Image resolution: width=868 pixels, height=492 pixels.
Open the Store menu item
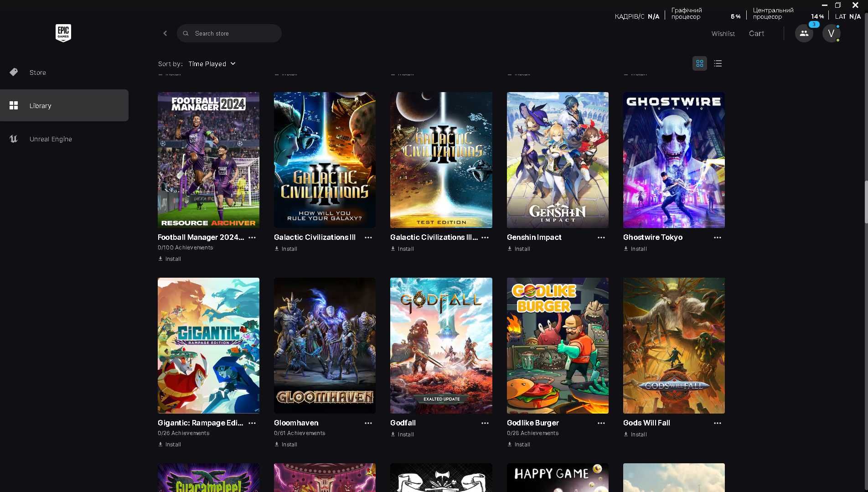(64, 72)
